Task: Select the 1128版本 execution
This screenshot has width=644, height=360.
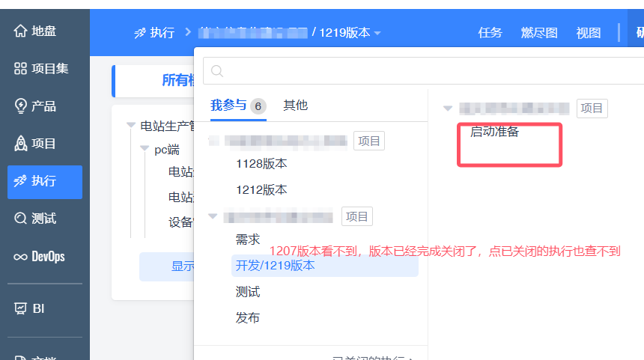Action: coord(261,164)
